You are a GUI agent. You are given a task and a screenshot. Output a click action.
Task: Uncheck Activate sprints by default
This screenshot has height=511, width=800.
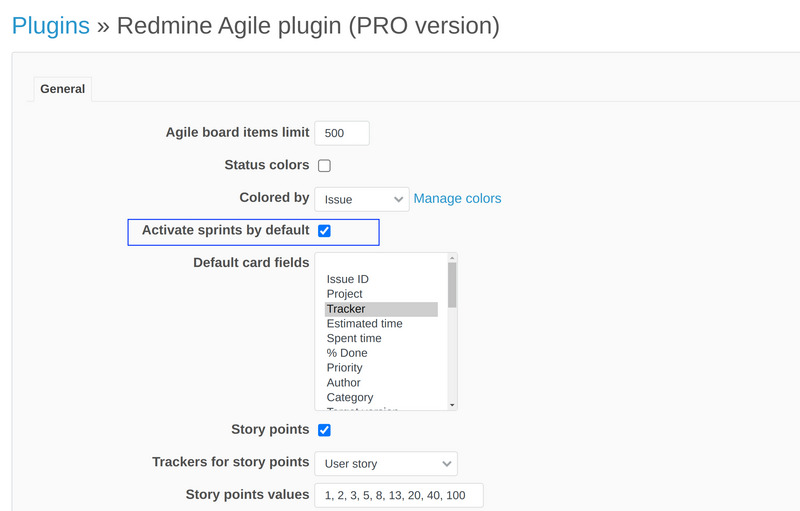[x=324, y=231]
